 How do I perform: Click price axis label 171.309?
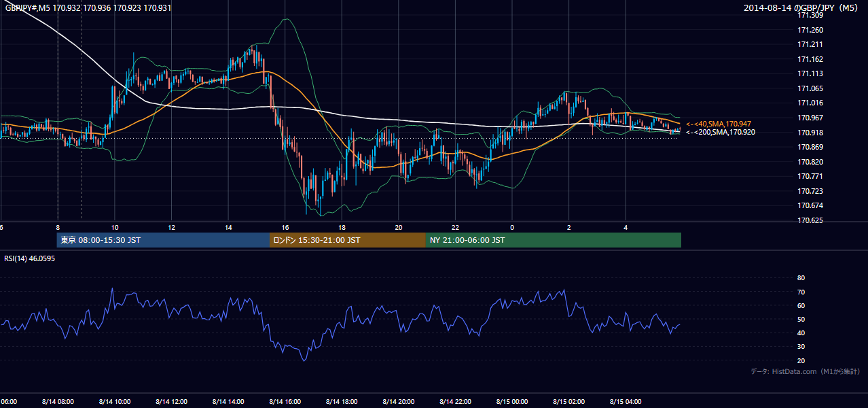(x=810, y=15)
